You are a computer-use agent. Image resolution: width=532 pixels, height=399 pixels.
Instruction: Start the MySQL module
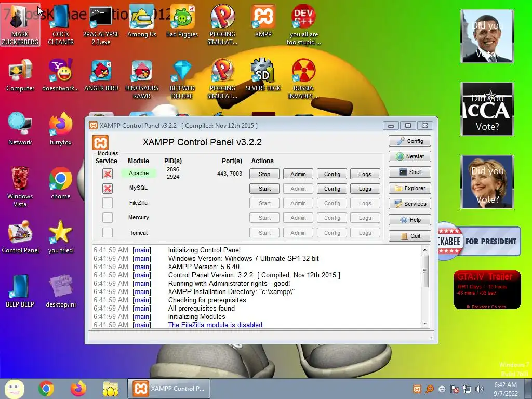[x=264, y=189]
